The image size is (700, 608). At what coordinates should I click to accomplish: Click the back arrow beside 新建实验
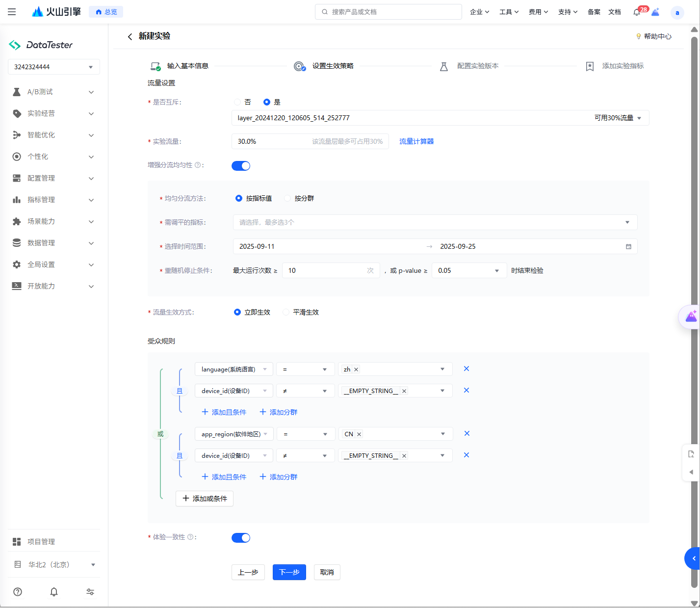[130, 36]
